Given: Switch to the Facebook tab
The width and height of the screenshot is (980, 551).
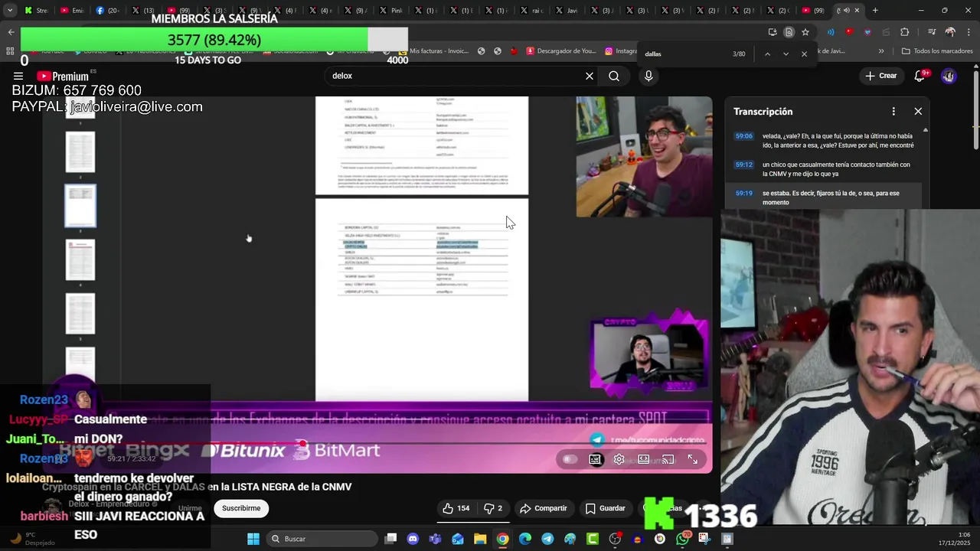Looking at the screenshot, I should (x=109, y=11).
